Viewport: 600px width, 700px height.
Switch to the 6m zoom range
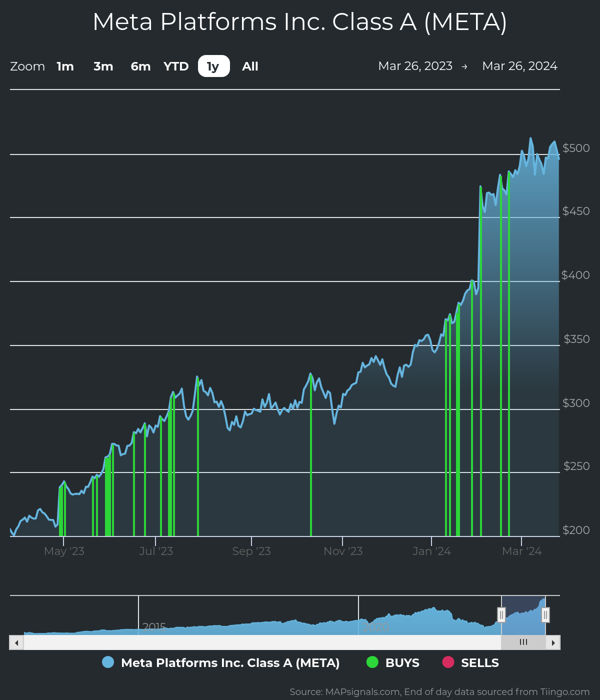point(140,66)
